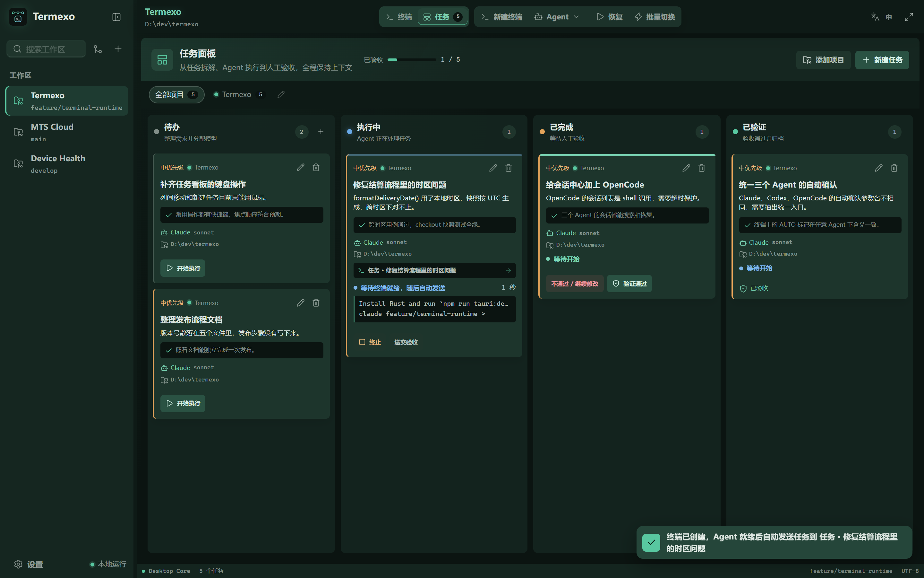Click 本地运行 status indicator

point(108,564)
